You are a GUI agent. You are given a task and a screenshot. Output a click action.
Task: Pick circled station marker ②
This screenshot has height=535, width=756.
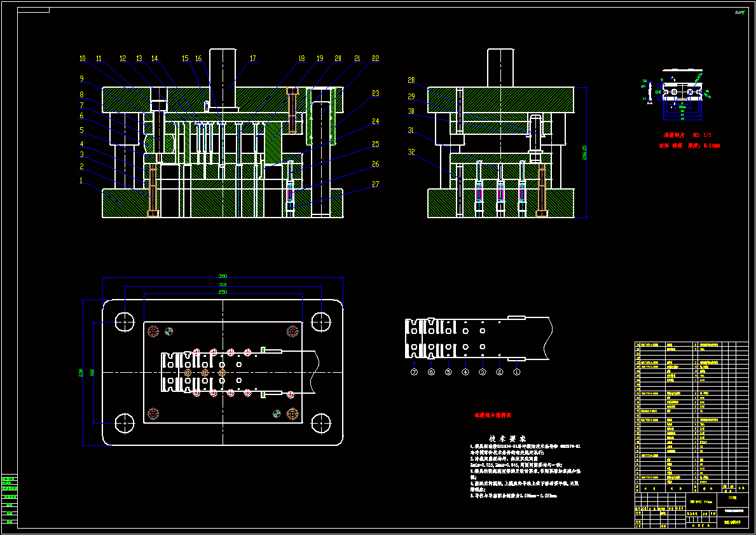coord(500,372)
